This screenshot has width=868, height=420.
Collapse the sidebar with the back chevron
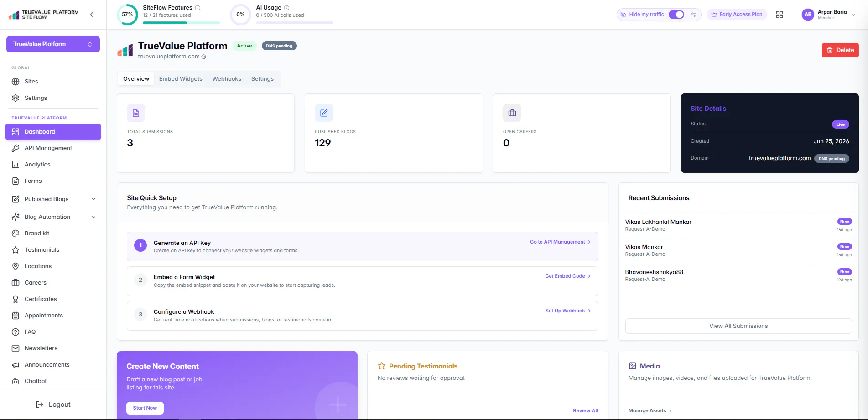pos(92,15)
